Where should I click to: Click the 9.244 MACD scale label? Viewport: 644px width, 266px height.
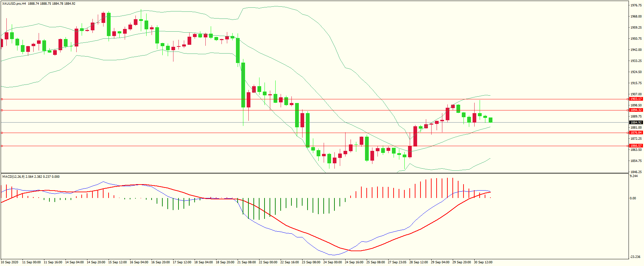click(x=633, y=176)
